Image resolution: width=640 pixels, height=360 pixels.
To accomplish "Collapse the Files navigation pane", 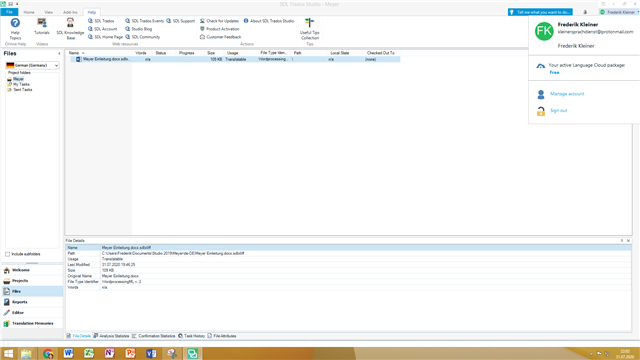I will point(59,53).
